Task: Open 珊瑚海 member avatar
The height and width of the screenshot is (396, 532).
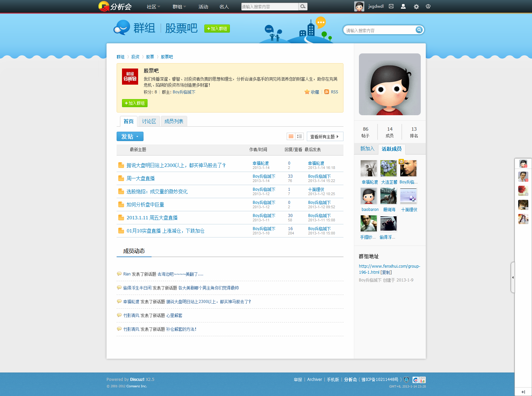Action: pos(388,196)
